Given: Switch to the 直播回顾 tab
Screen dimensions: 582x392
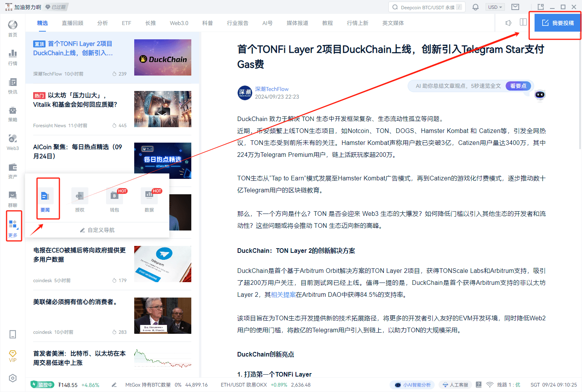Looking at the screenshot, I should tap(73, 23).
